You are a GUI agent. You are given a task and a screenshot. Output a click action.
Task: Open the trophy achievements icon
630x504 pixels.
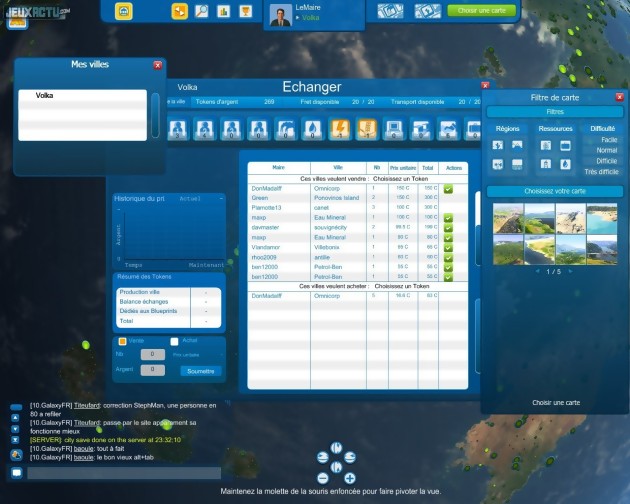pyautogui.click(x=245, y=11)
